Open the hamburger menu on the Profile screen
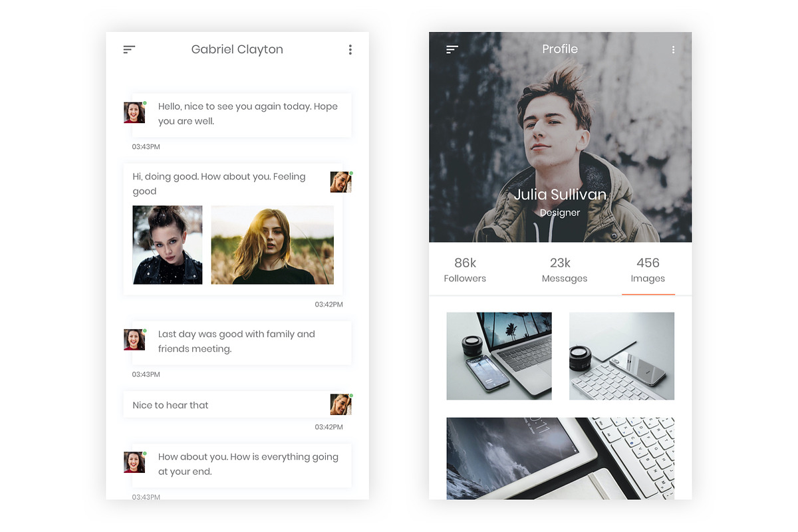The image size is (798, 532). [x=452, y=49]
